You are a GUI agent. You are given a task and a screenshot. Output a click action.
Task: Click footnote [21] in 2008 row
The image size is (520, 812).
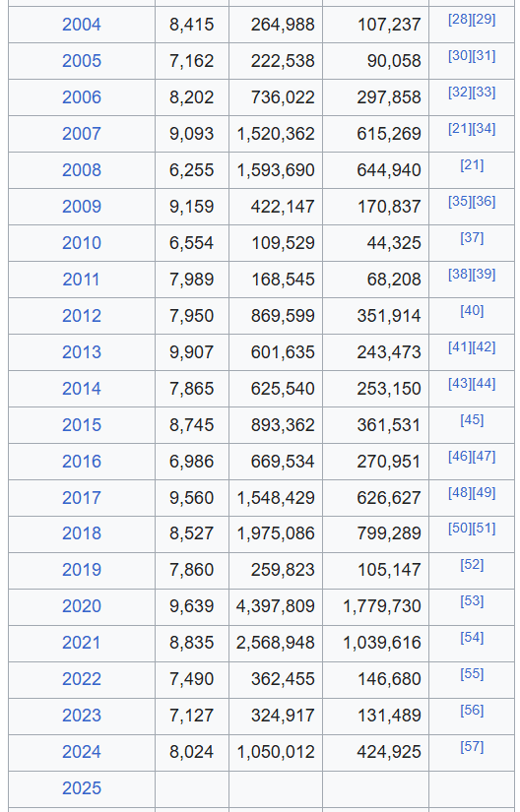[472, 165]
